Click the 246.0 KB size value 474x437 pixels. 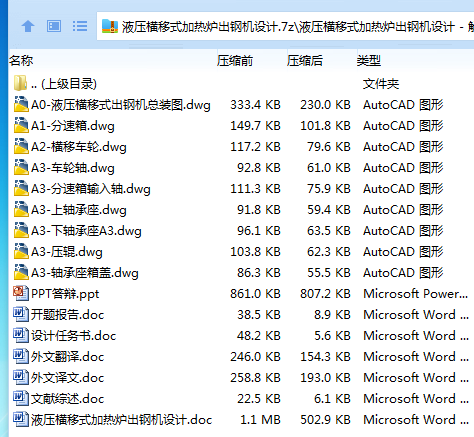pyautogui.click(x=255, y=357)
